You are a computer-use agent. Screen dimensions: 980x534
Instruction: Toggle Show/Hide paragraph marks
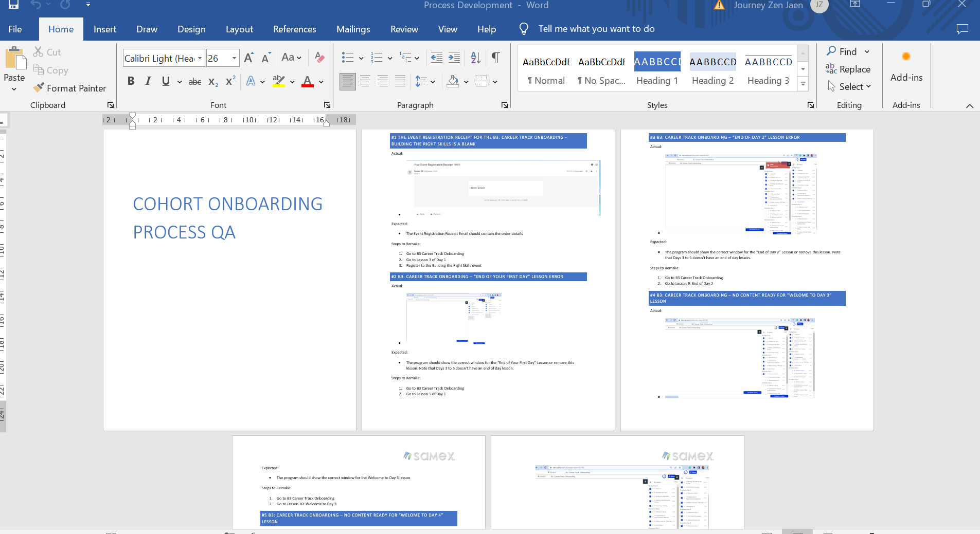495,58
